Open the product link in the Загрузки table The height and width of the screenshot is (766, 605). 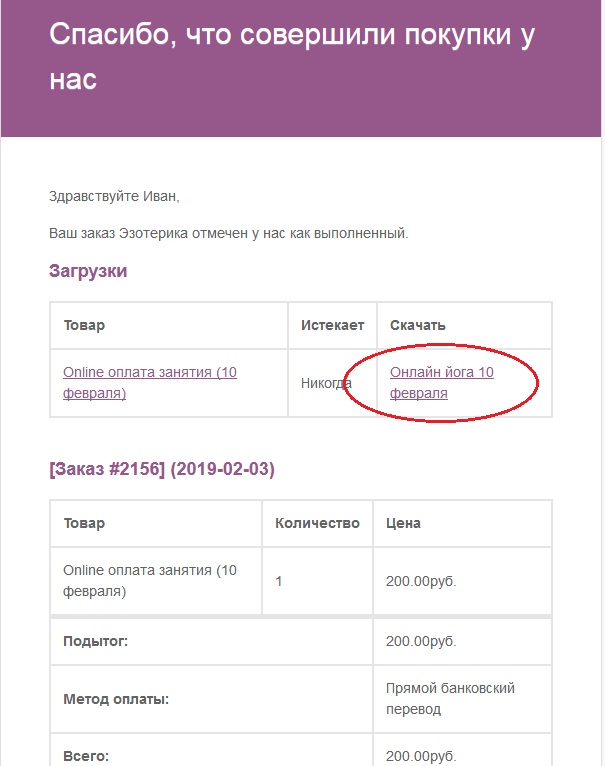[149, 383]
